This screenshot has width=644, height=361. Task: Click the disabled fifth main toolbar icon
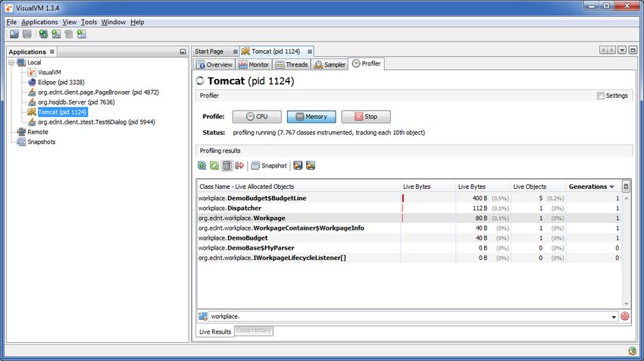click(x=69, y=34)
